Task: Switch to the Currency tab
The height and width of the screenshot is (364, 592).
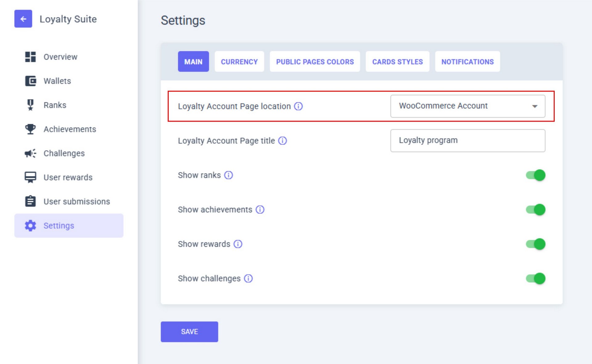Action: point(239,62)
